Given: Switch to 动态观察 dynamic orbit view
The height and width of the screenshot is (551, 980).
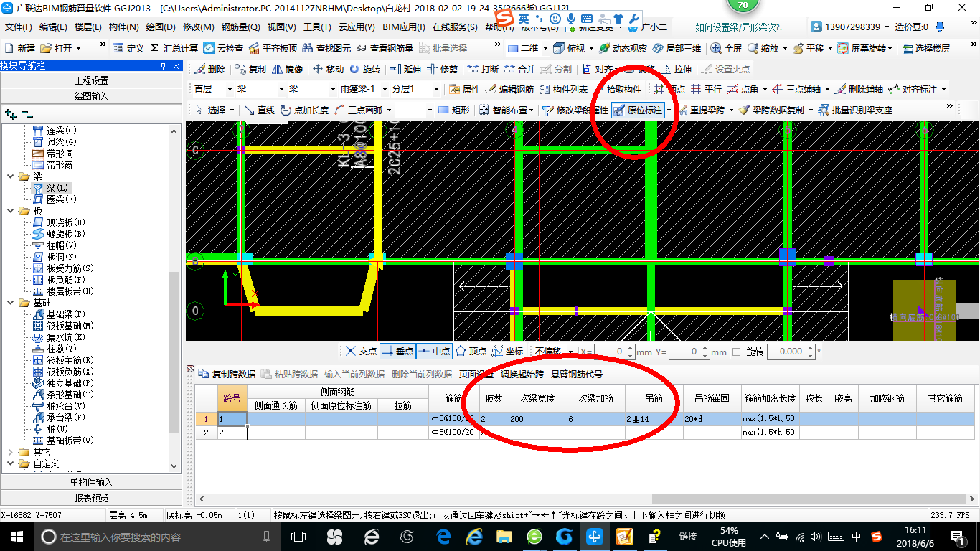Looking at the screenshot, I should point(623,48).
